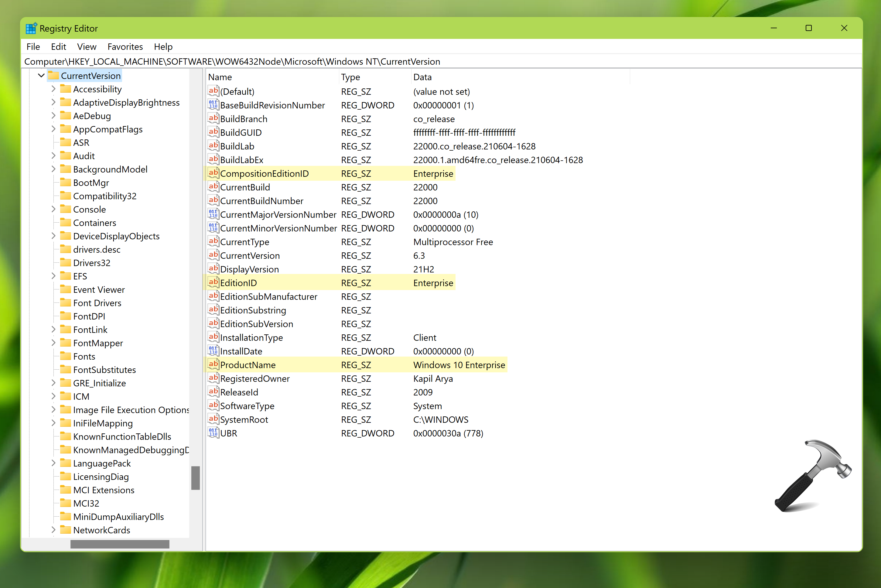Click the UBR DWORD value icon
881x588 pixels.
pos(213,433)
